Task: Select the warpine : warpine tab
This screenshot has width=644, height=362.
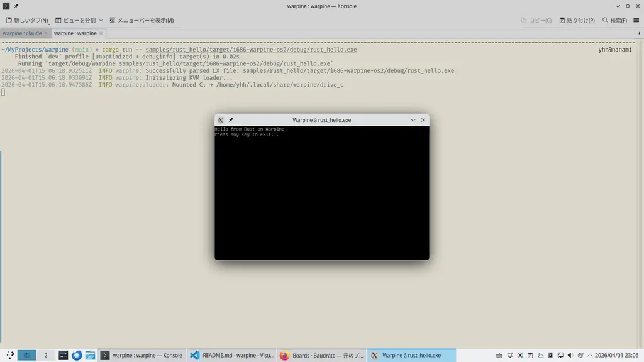Action: click(75, 33)
